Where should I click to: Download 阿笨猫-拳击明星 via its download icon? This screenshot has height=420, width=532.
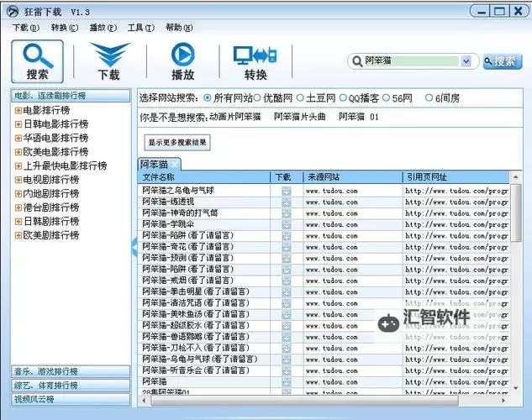click(287, 291)
